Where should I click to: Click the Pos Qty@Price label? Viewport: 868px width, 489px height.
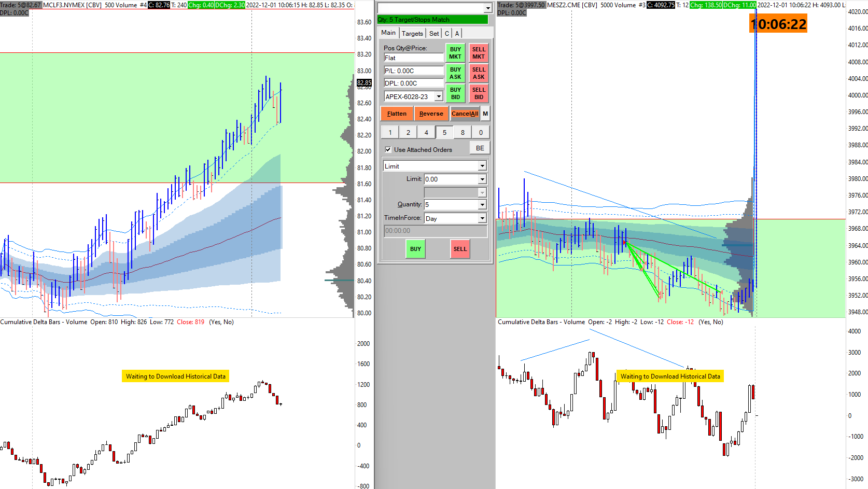point(405,48)
